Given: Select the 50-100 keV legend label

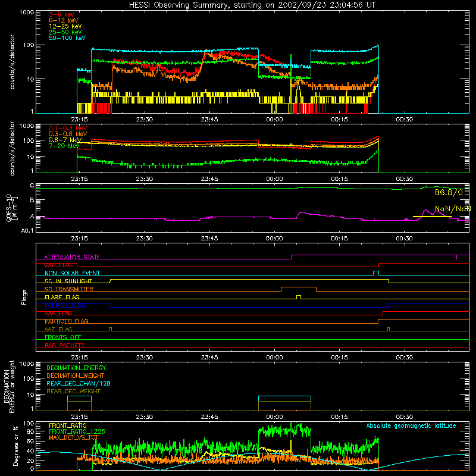Looking at the screenshot, I should pos(67,38).
